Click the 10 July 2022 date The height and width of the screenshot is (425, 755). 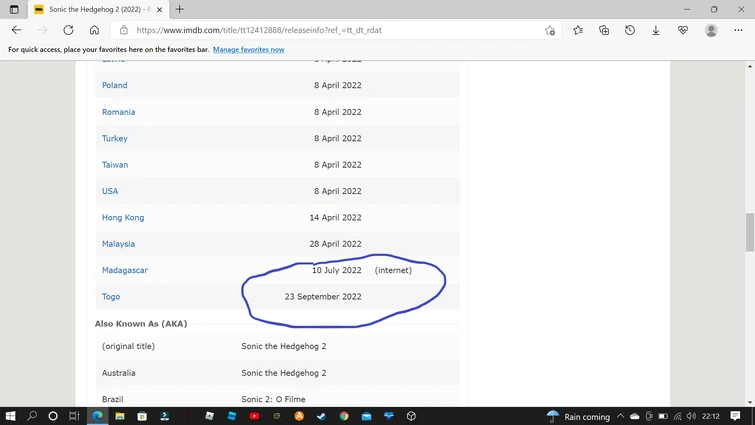pyautogui.click(x=337, y=270)
